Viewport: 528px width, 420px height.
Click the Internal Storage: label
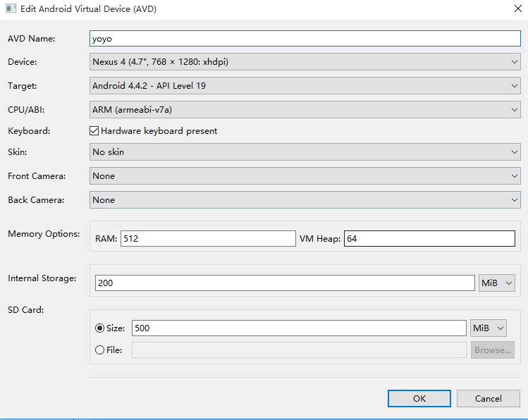(x=42, y=278)
